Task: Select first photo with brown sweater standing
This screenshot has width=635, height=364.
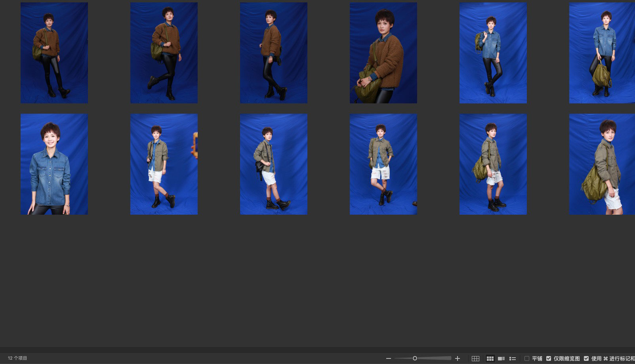Action: (54, 53)
